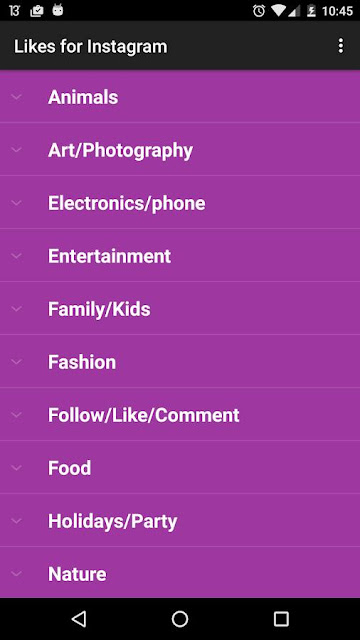Expand the Entertainment chevron arrow
360x640 pixels.
point(16,256)
